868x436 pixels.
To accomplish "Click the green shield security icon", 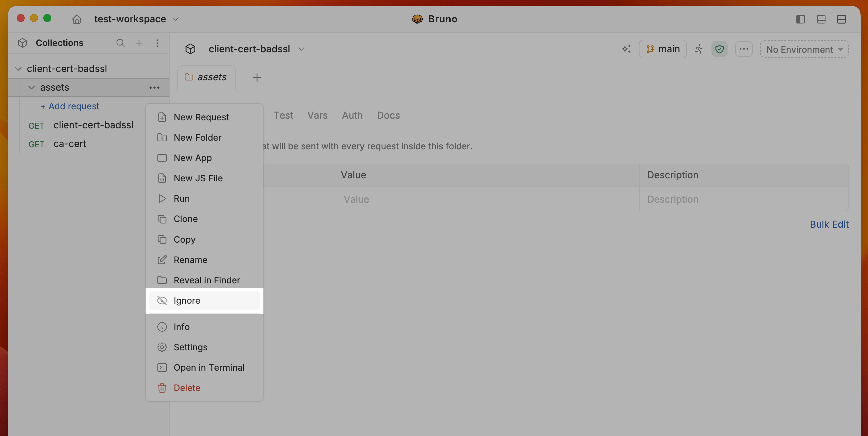I will tap(719, 49).
